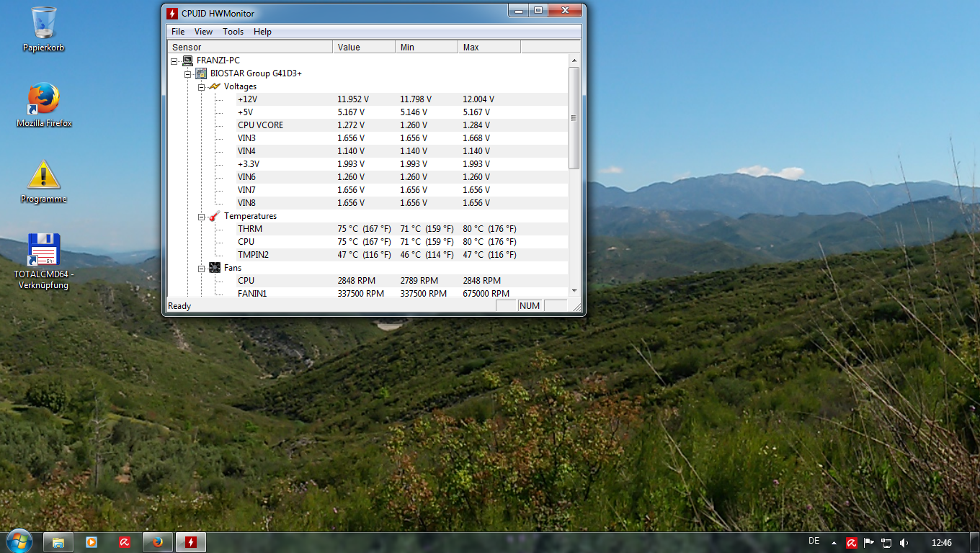Viewport: 980px width, 553px height.
Task: Click the scrollbar down arrow
Action: pyautogui.click(x=574, y=291)
